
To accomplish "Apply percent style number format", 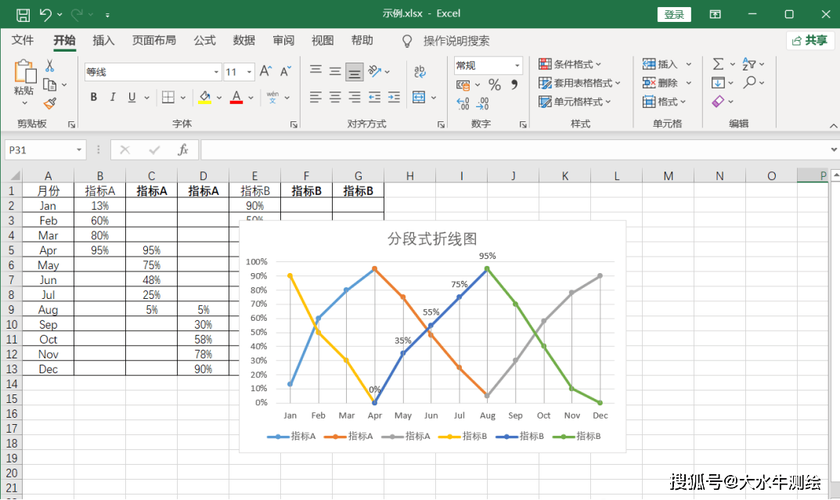I will point(493,86).
